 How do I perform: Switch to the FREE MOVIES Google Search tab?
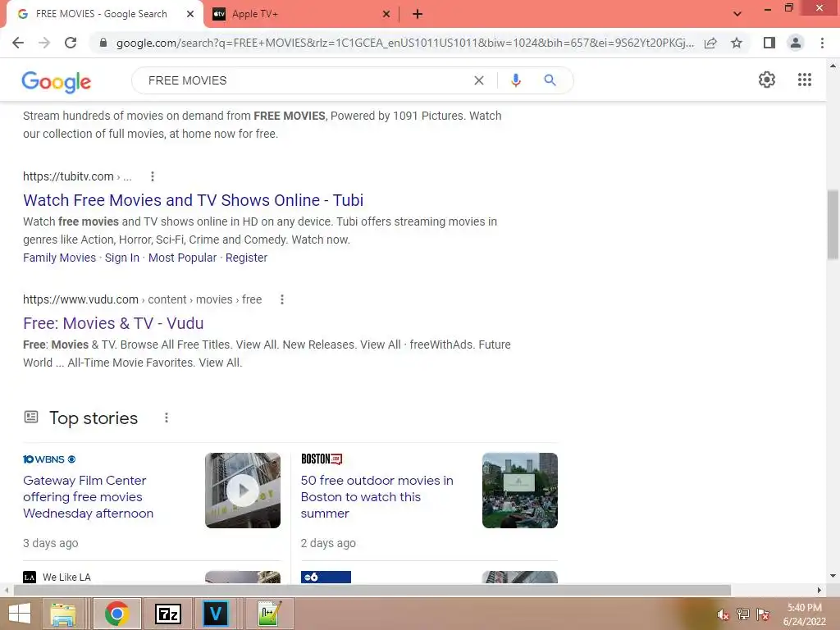click(x=101, y=14)
